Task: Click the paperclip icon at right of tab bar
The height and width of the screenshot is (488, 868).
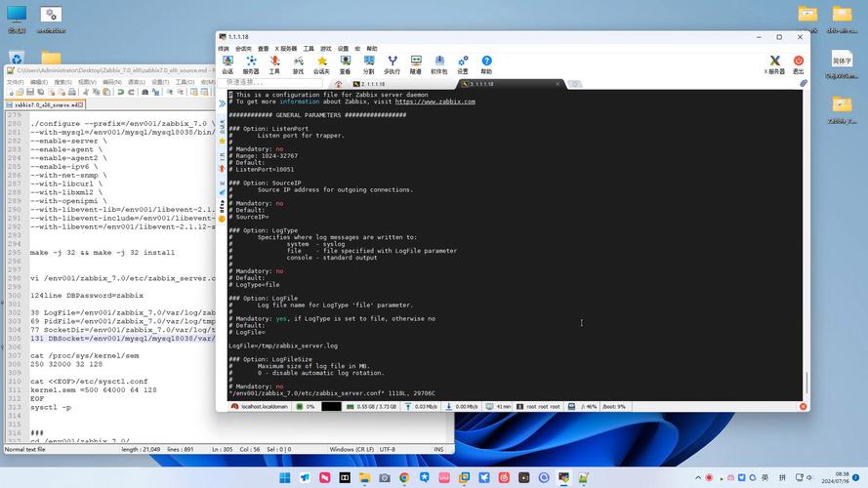Action: (804, 83)
